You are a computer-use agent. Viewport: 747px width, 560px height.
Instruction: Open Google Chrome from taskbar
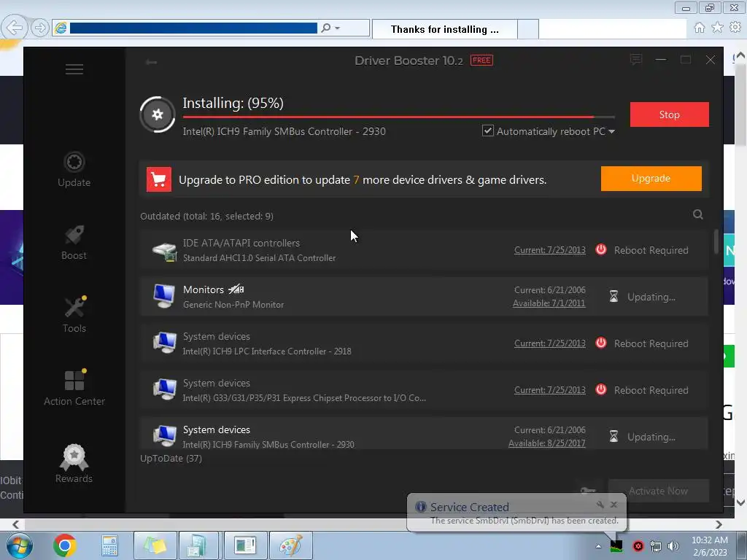65,545
